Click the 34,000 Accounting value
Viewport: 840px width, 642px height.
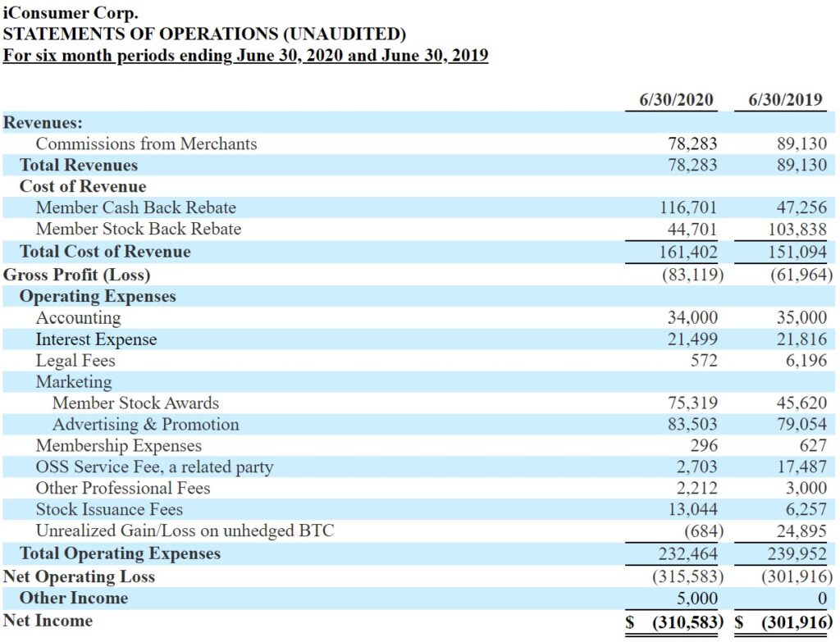[692, 317]
